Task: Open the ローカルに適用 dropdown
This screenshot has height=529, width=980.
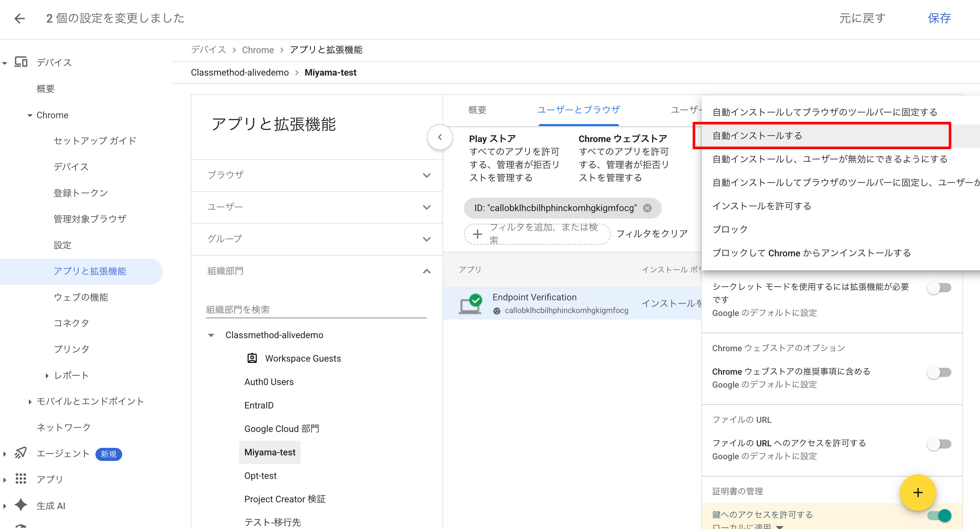Action: coord(748,527)
